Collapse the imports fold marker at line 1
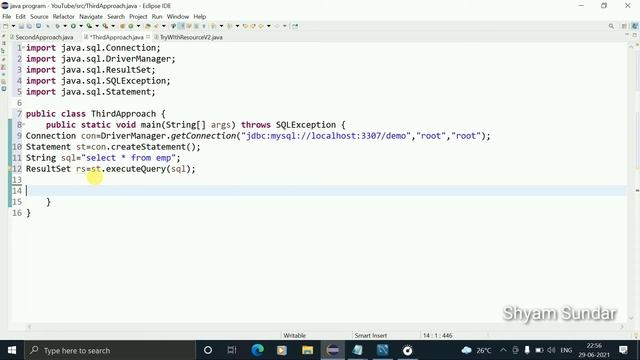Viewport: 640px width, 360px height. (x=24, y=46)
